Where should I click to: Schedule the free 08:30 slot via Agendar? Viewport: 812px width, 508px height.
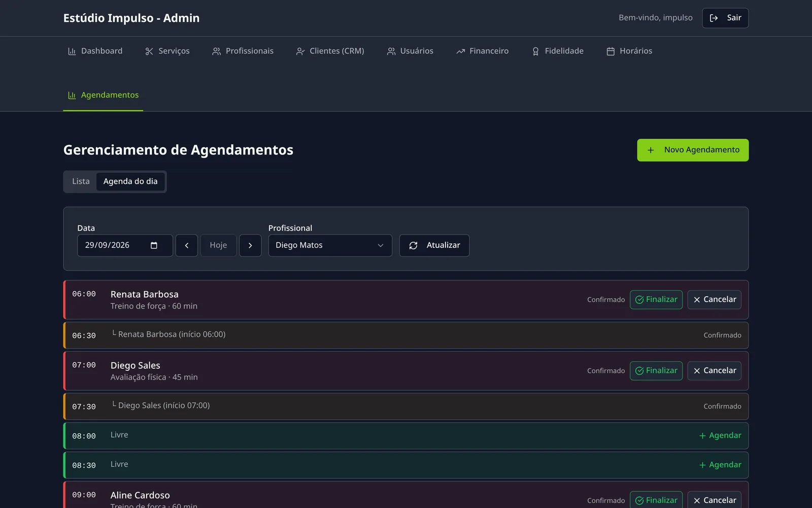pyautogui.click(x=720, y=465)
